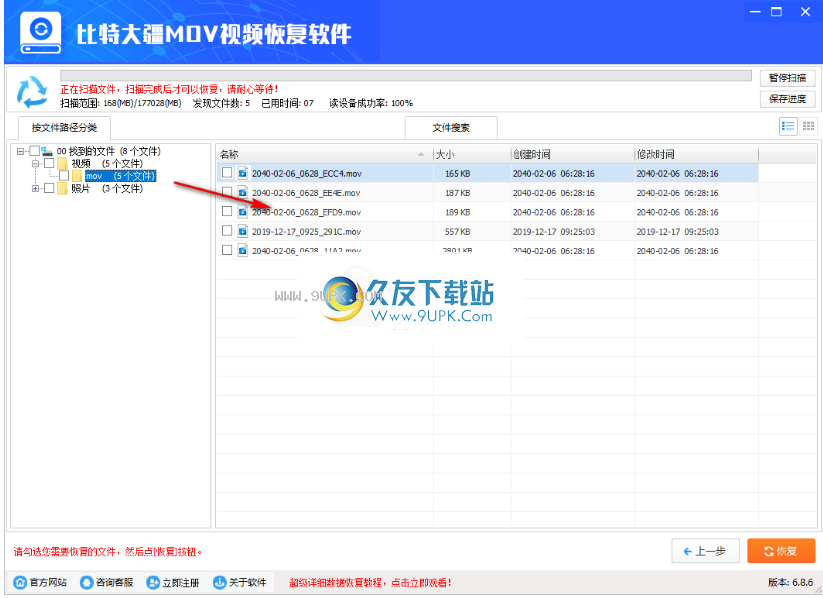Click the home icon for 官方网站

point(20,582)
